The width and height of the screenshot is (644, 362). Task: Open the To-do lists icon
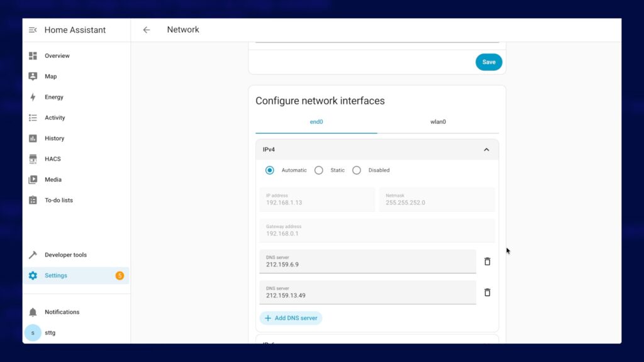(33, 200)
